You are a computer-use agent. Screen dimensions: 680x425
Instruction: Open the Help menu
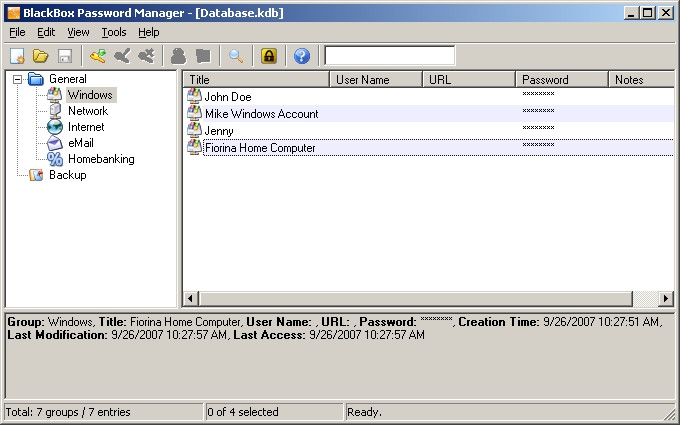click(x=149, y=33)
